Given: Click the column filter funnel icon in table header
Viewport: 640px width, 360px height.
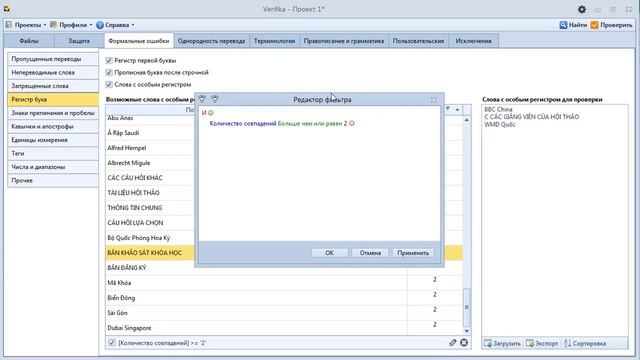Looking at the screenshot, I should click(x=448, y=109).
